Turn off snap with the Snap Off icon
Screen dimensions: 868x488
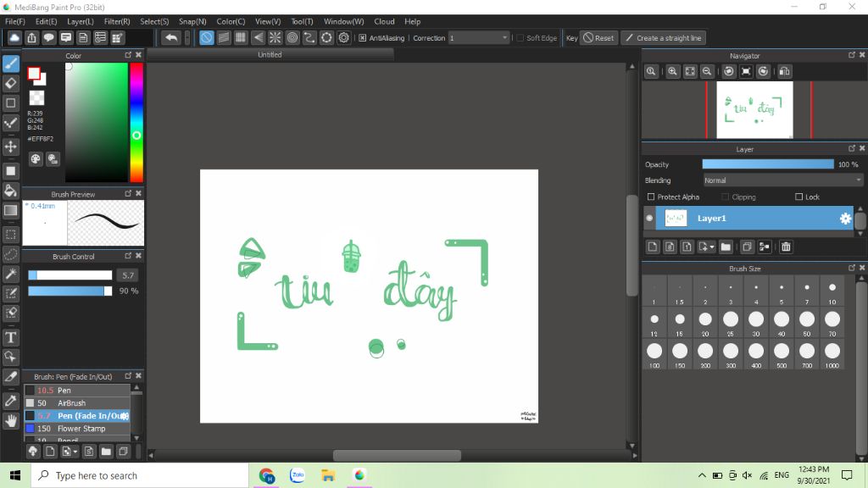click(x=207, y=37)
